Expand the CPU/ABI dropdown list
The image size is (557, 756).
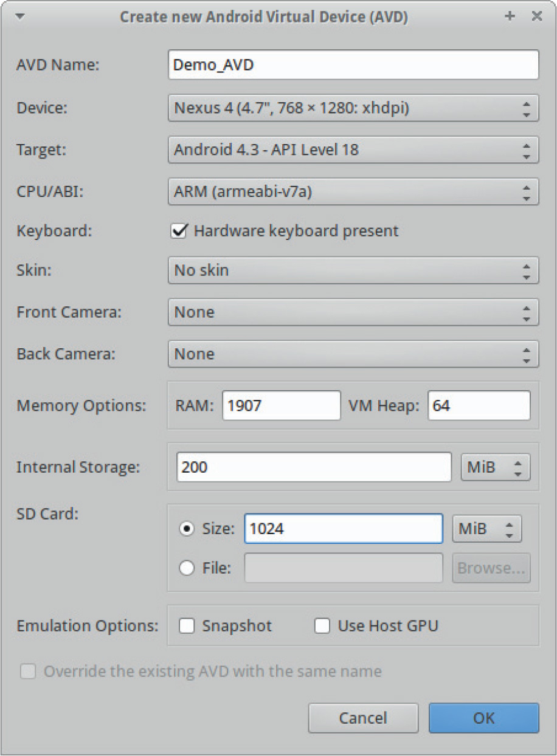(353, 193)
